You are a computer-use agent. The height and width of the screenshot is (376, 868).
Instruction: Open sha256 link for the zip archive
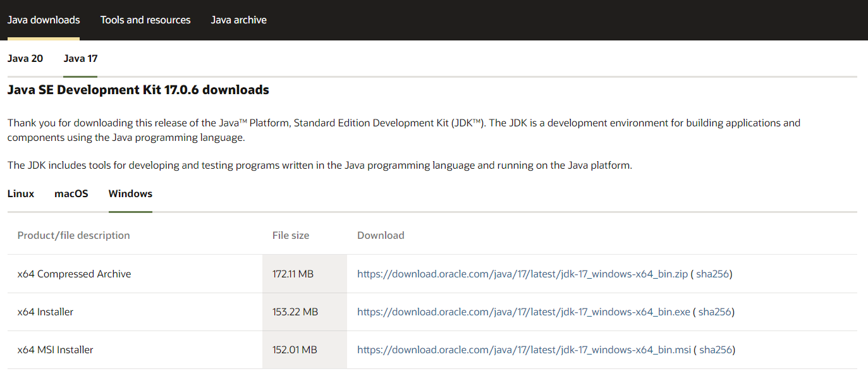pyautogui.click(x=712, y=274)
